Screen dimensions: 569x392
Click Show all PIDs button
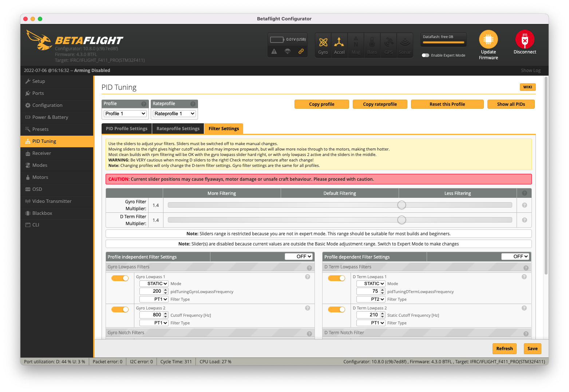pyautogui.click(x=511, y=104)
